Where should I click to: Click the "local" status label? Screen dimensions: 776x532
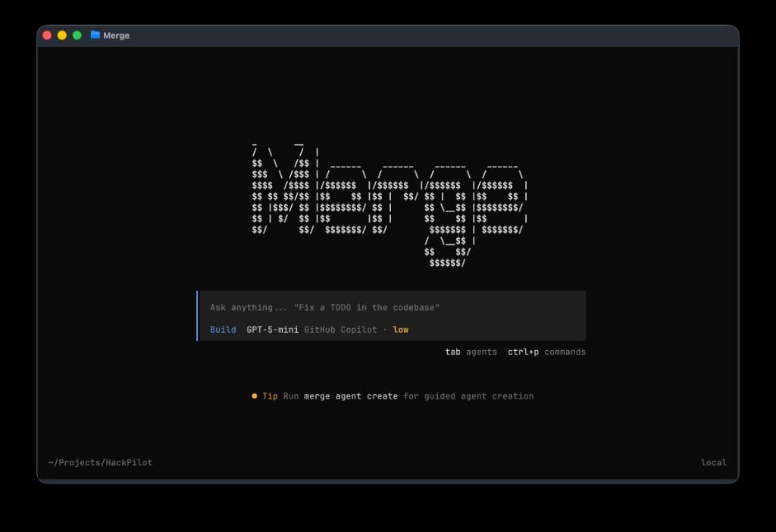click(x=714, y=463)
